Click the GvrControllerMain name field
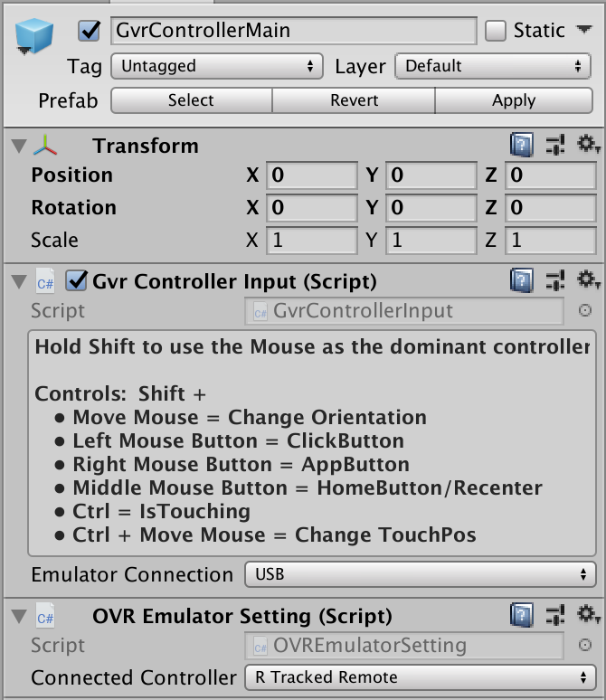Screen dimensions: 606x700 (x=294, y=31)
